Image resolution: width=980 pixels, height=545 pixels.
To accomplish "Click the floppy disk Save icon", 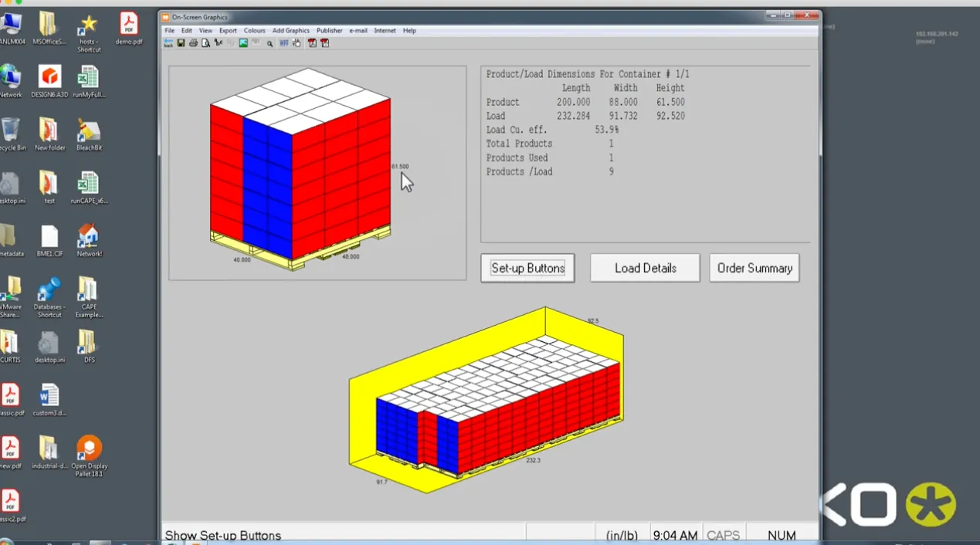I will click(181, 43).
